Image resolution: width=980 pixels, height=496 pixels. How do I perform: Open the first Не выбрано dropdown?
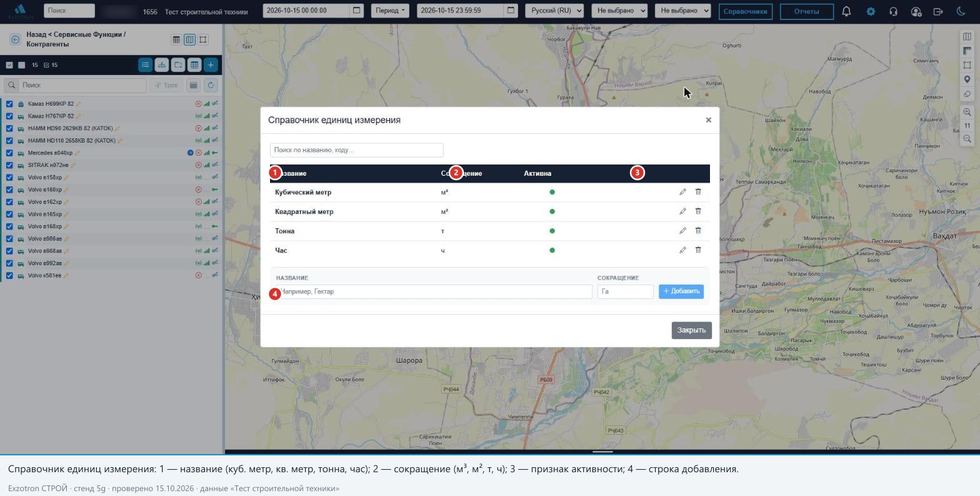pos(619,11)
